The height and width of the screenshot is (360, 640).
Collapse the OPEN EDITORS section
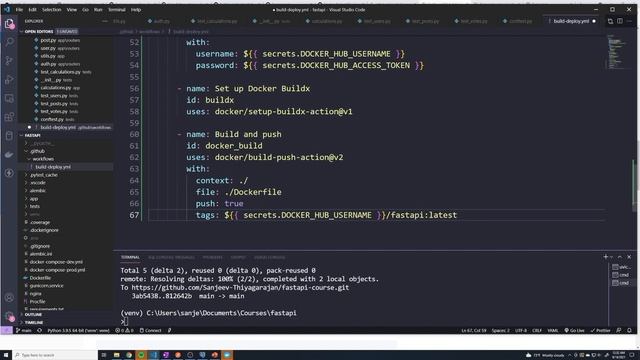38,31
